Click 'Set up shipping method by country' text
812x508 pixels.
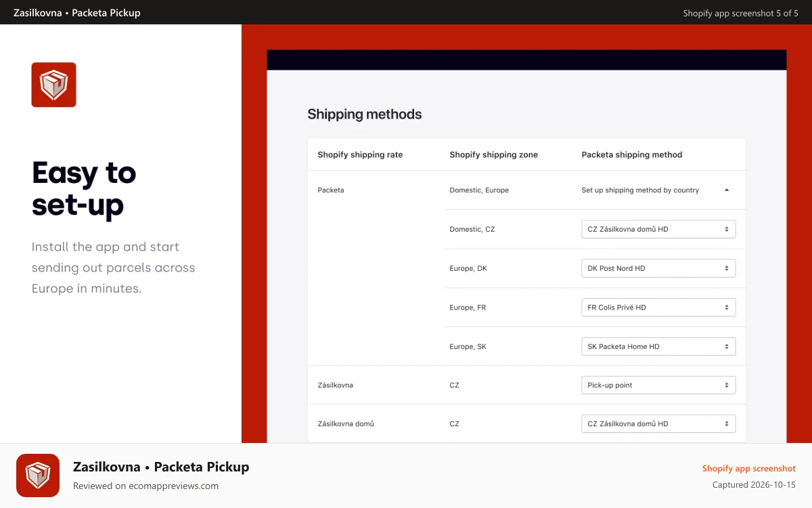click(640, 190)
